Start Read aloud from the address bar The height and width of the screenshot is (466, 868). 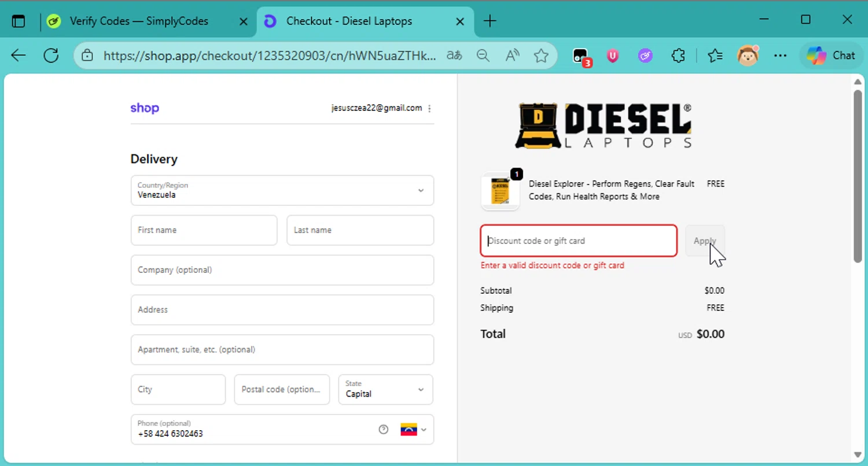click(x=512, y=56)
